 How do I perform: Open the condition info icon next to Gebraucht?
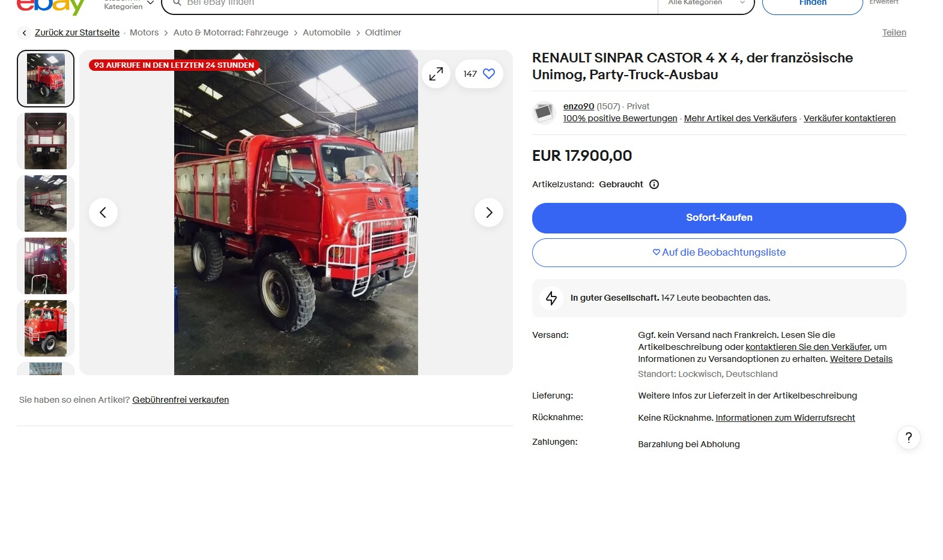tap(654, 184)
